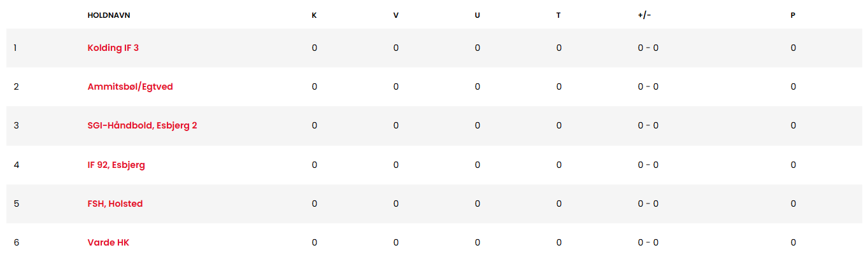Viewport: 868px width, 257px height.
Task: Click the matches played value for Ammitsbøl/Egtved
Action: tap(315, 87)
